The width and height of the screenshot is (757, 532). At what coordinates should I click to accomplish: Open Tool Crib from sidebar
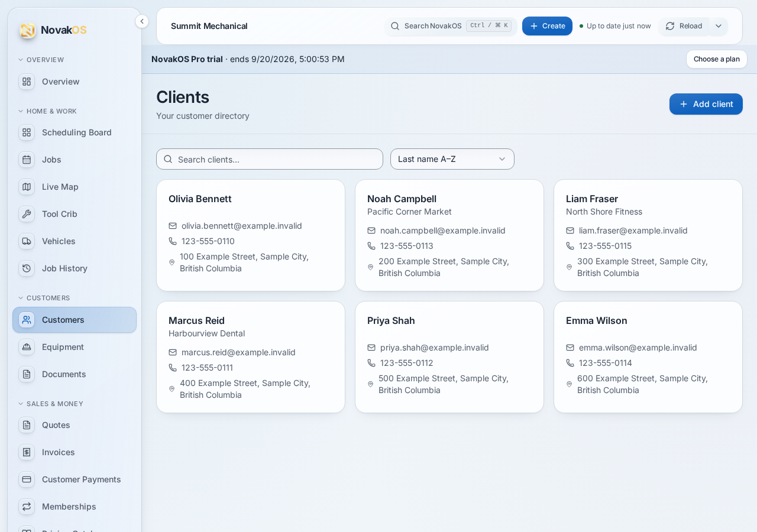(x=75, y=214)
